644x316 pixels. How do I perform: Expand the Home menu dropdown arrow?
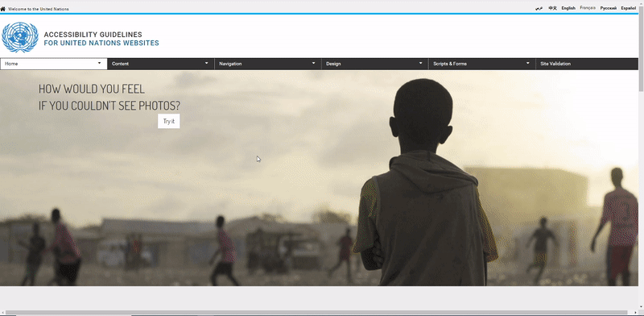pos(99,64)
